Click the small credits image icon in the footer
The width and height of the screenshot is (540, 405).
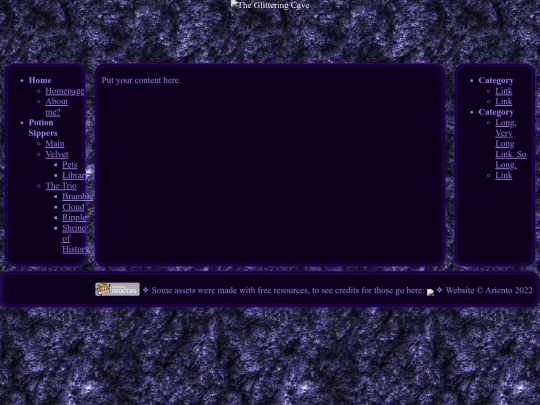point(430,292)
